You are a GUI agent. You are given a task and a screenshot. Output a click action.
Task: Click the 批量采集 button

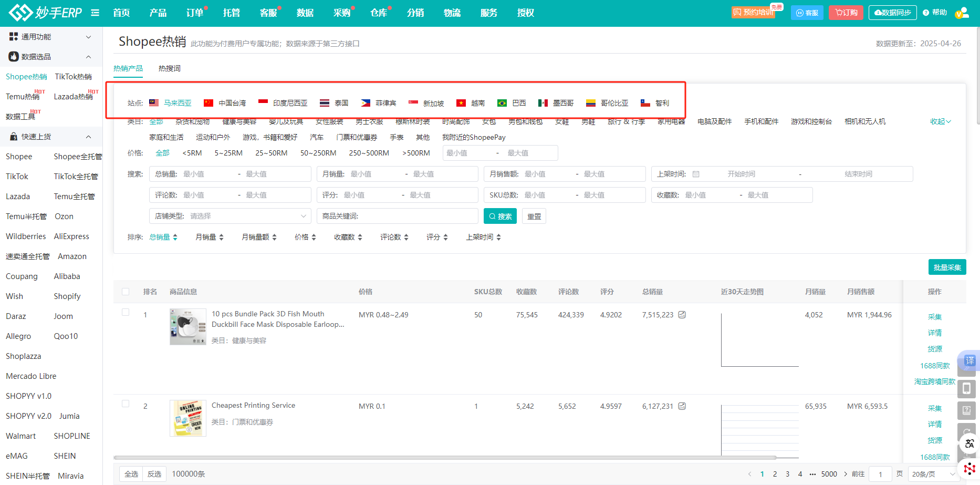tap(947, 267)
